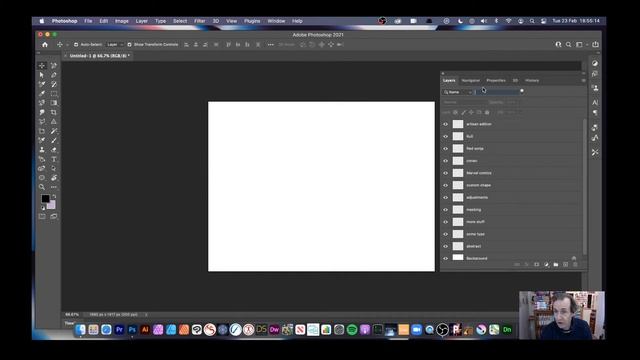The height and width of the screenshot is (360, 640).
Task: Open the tool preset picker beside Move icon
Action: pos(67,44)
